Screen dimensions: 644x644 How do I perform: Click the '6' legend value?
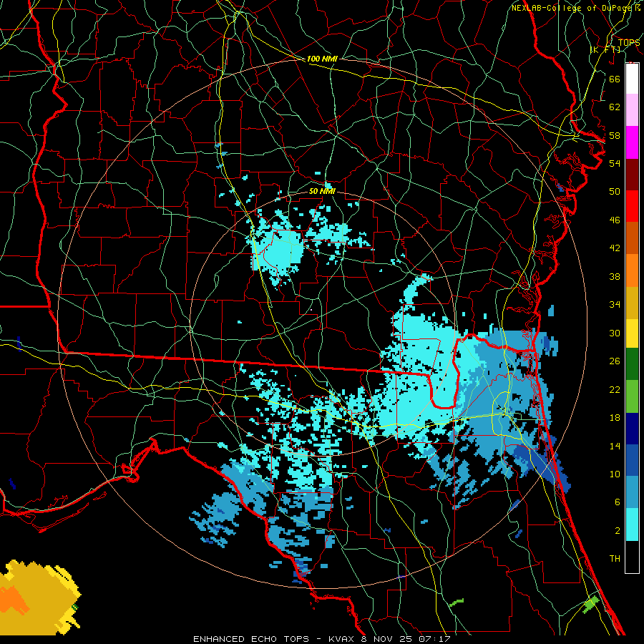[617, 502]
